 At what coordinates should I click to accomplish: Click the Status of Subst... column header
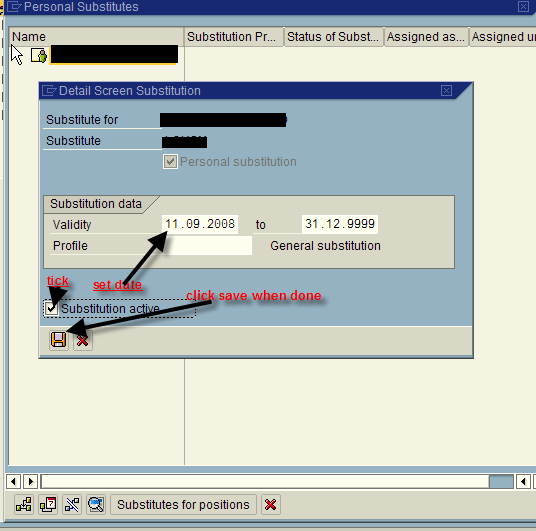coord(334,37)
